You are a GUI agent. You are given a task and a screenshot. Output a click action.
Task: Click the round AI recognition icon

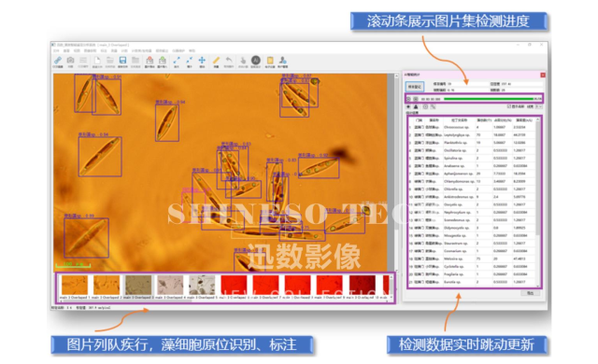pyautogui.click(x=255, y=60)
